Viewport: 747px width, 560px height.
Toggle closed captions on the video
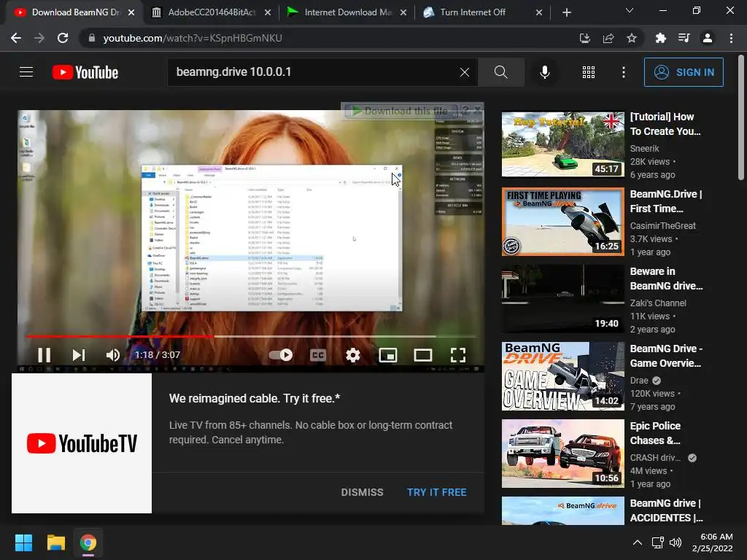[318, 355]
